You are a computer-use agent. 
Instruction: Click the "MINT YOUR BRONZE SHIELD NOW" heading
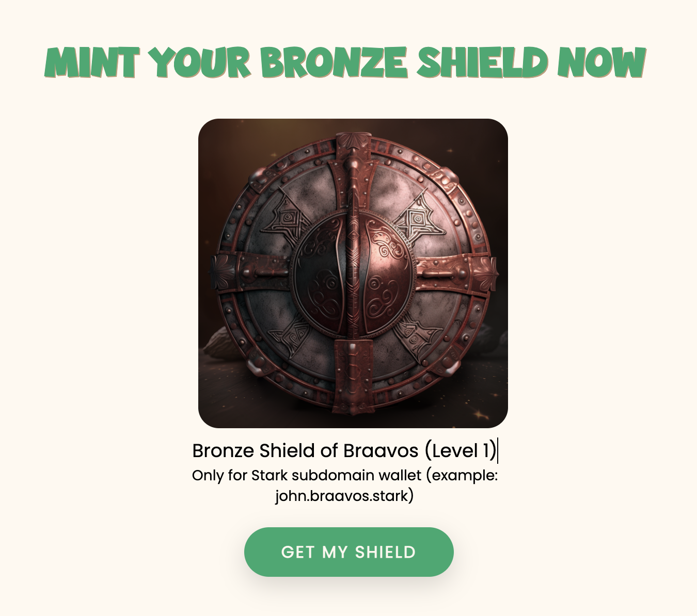345,62
